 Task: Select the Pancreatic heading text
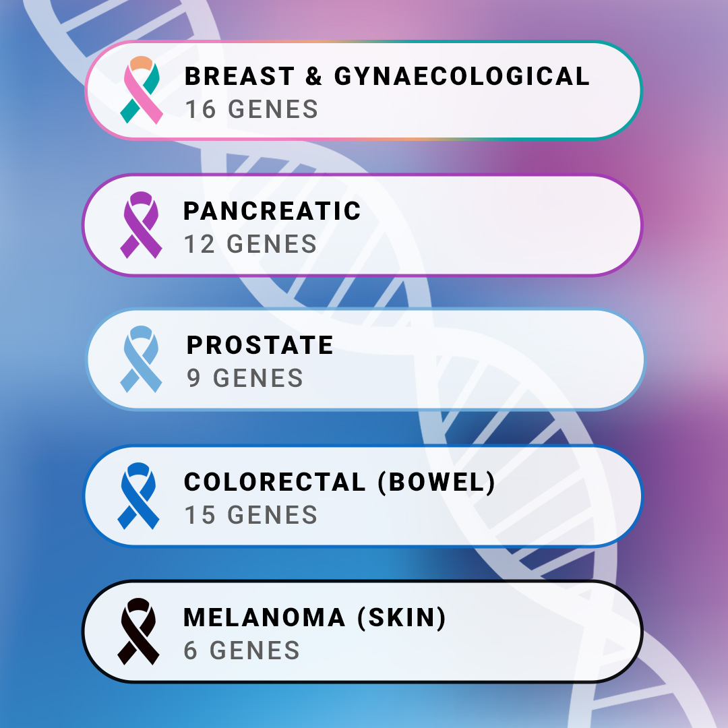pyautogui.click(x=272, y=211)
